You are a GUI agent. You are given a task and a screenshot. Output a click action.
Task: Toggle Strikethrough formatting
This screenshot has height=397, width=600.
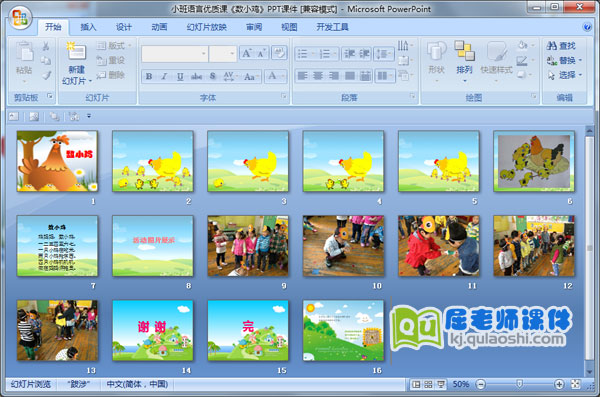196,77
